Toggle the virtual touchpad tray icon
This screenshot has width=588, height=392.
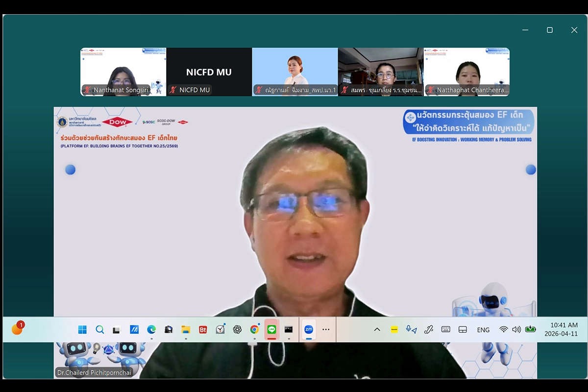click(x=463, y=330)
